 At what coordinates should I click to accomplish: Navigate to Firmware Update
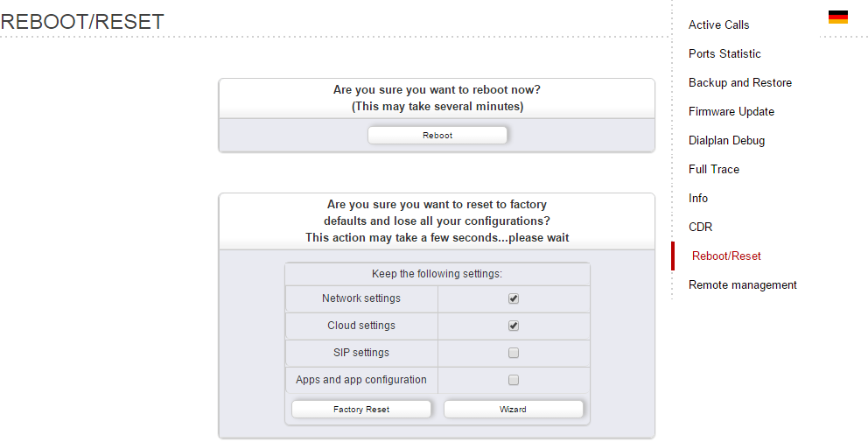[x=731, y=111]
